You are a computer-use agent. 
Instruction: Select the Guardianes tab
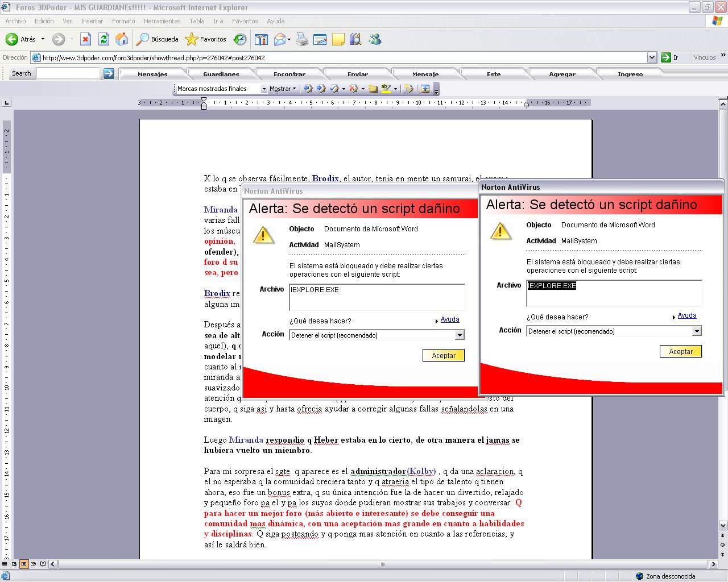pos(221,74)
